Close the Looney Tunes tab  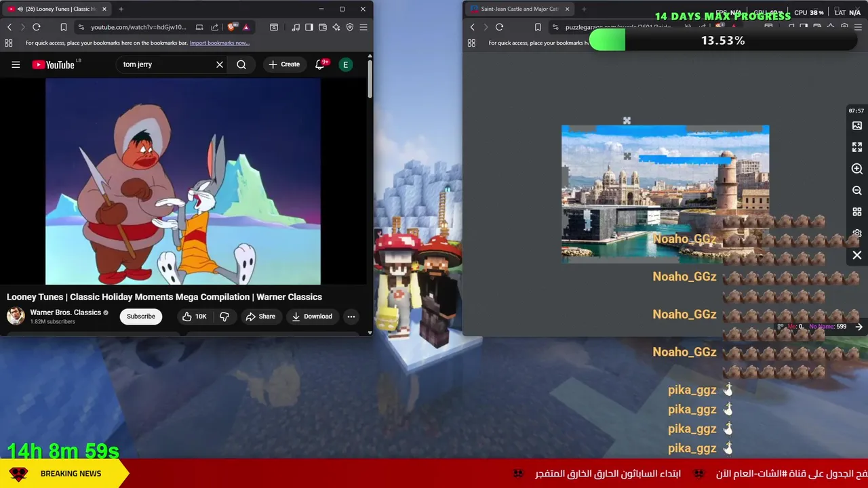tap(104, 9)
